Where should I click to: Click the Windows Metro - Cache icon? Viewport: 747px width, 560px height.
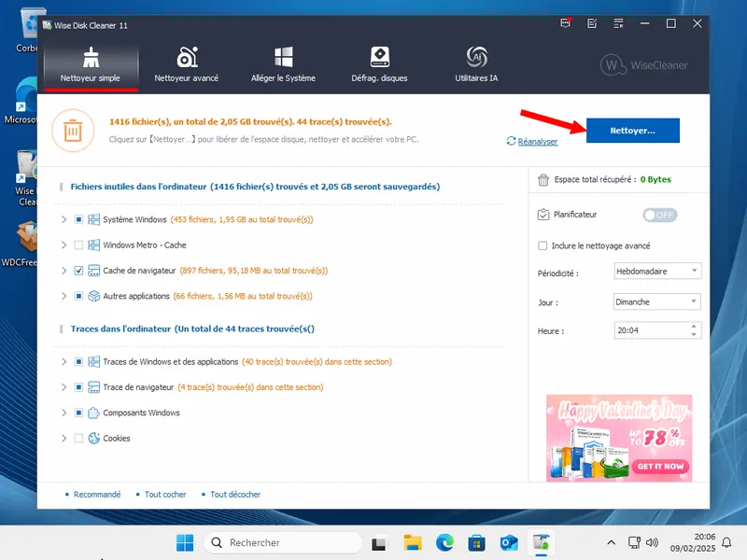pos(94,245)
